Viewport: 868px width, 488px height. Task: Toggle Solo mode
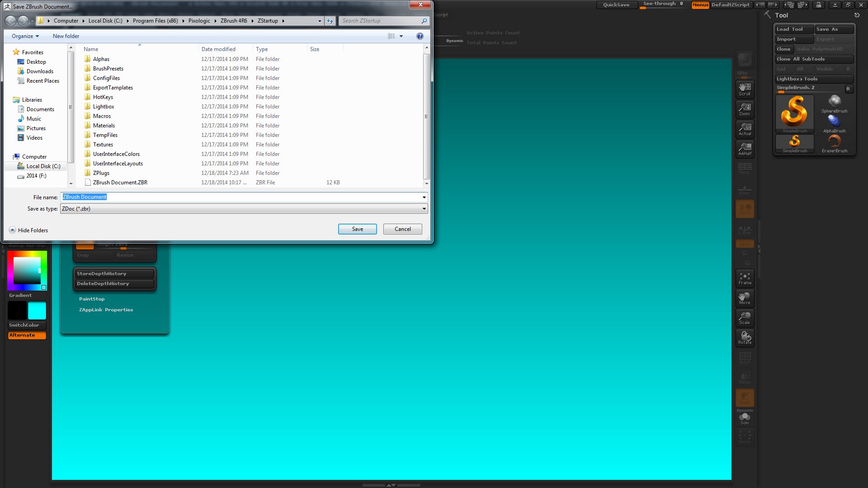(x=745, y=418)
